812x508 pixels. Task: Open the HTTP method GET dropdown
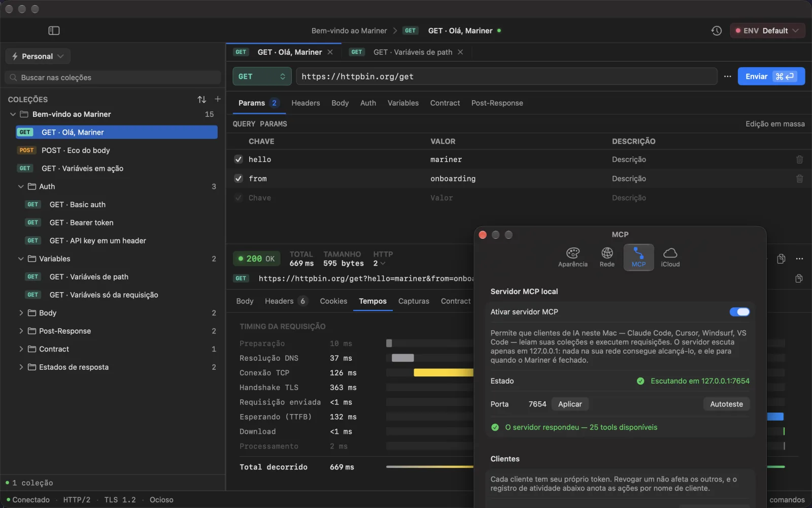[262, 76]
